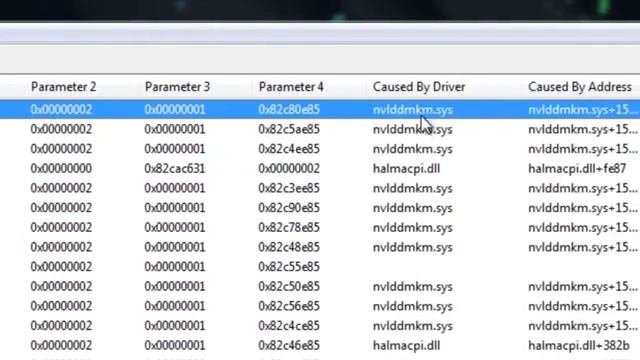Click the halmacpi.dll+382b address cell
The height and width of the screenshot is (360, 640).
(x=578, y=345)
